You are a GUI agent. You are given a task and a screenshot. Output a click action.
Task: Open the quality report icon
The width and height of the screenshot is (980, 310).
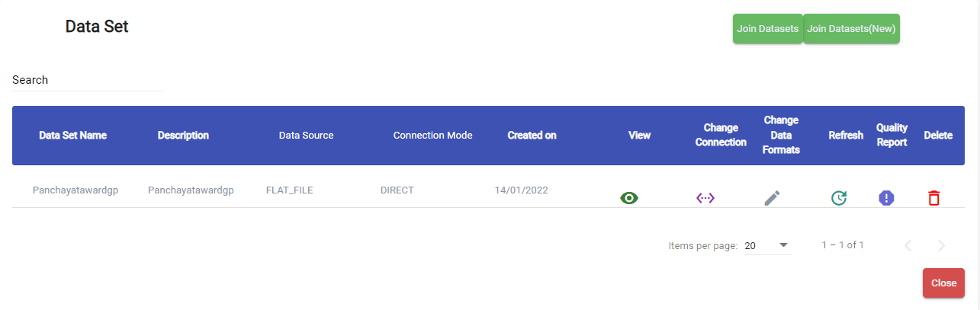click(886, 198)
